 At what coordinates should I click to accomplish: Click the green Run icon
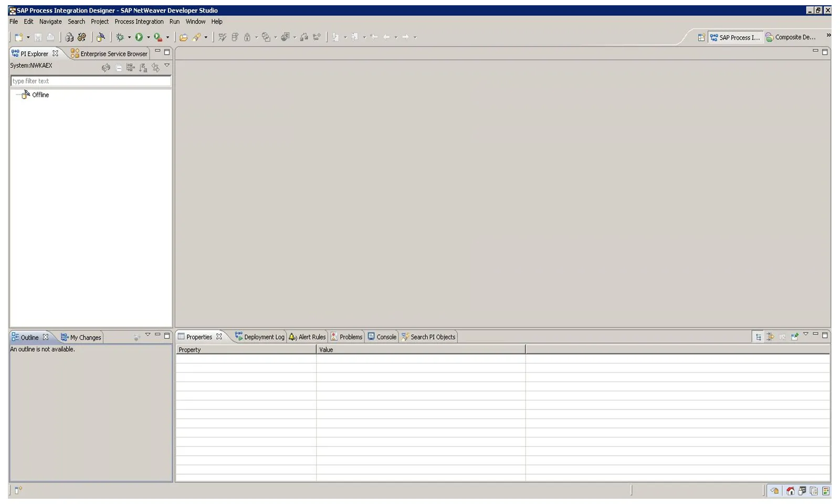[x=140, y=37]
